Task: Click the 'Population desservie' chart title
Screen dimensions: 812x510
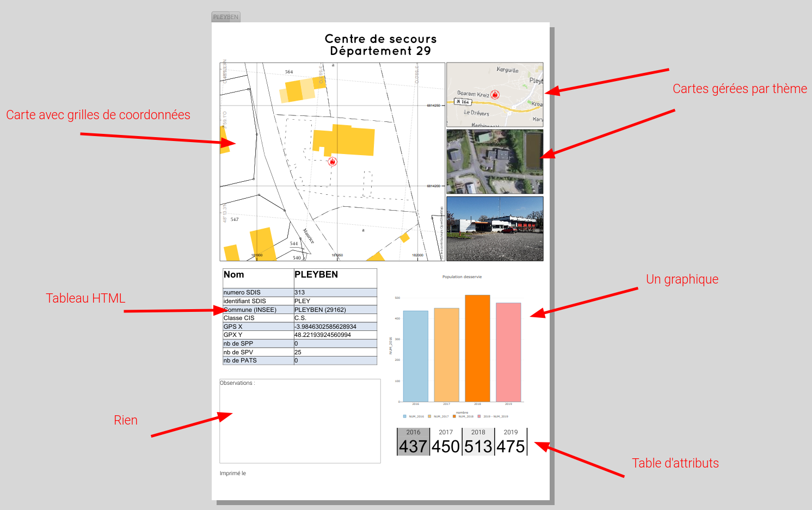Action: click(462, 276)
